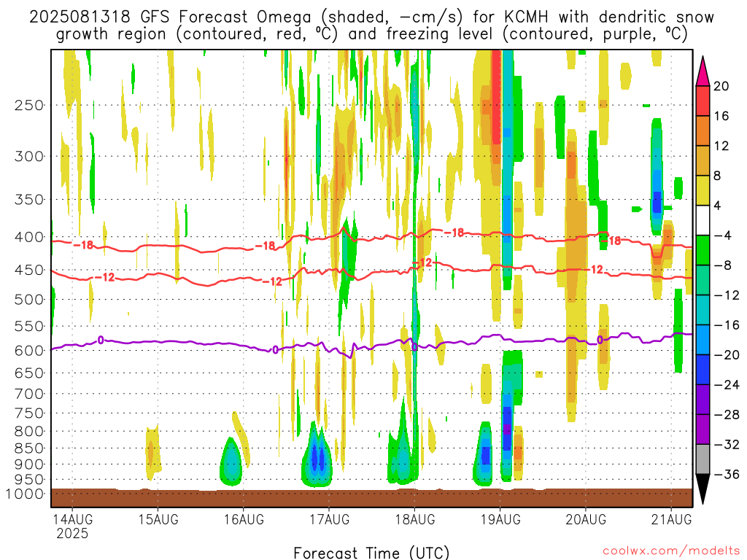Click the Forecast Time (UTC) axis title
The height and width of the screenshot is (560, 747).
tap(371, 553)
